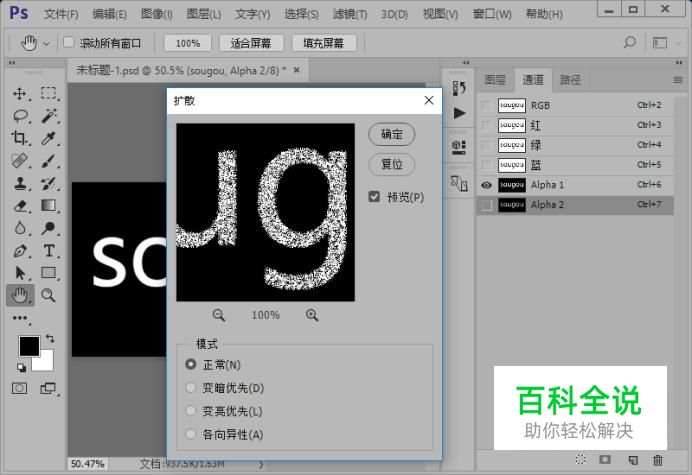Screen dimensions: 692x475
Task: Select the 正常(N) mode radio
Action: 191,364
